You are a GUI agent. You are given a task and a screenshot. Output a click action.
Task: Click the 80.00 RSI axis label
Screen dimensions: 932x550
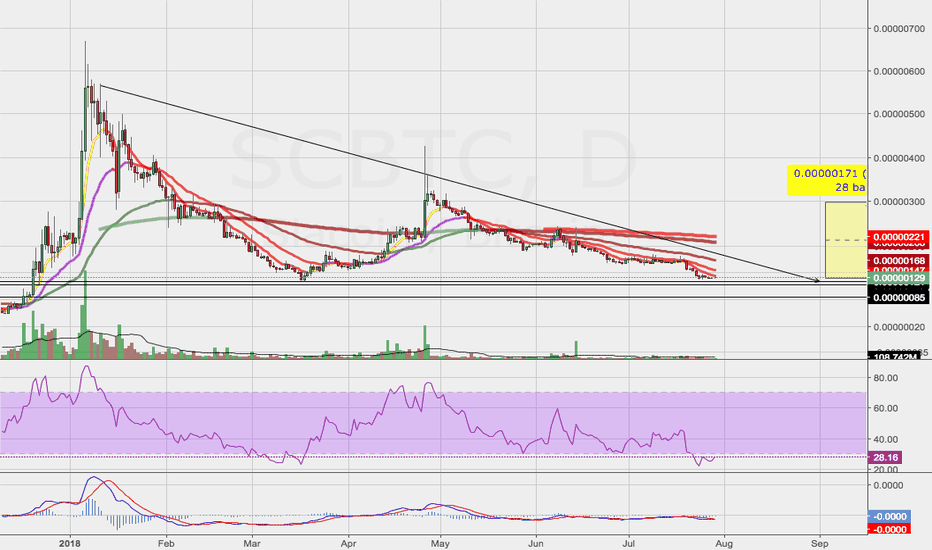click(x=886, y=378)
